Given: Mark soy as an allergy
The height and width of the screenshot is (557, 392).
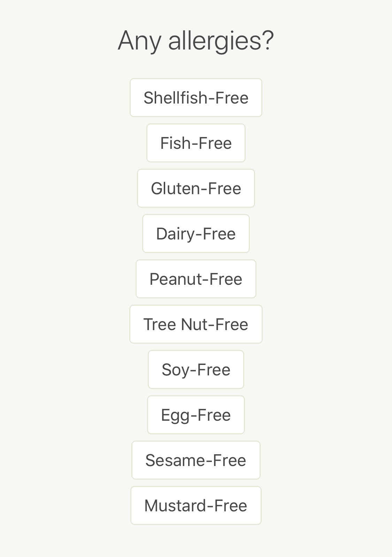Looking at the screenshot, I should coord(196,369).
